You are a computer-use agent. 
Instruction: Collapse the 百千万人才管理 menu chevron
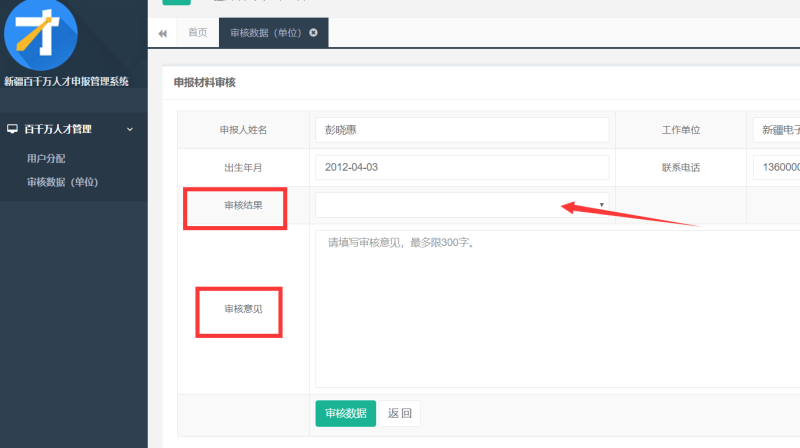[x=129, y=129]
